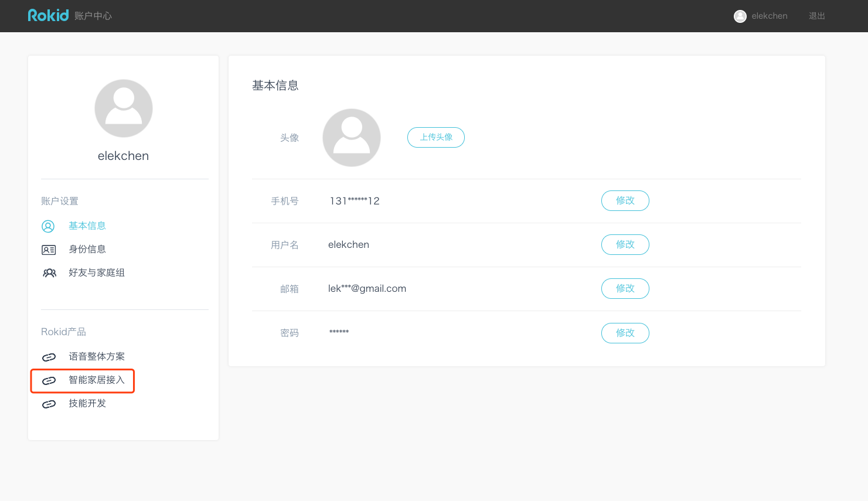
Task: Click 退出 to log out
Action: click(x=817, y=16)
